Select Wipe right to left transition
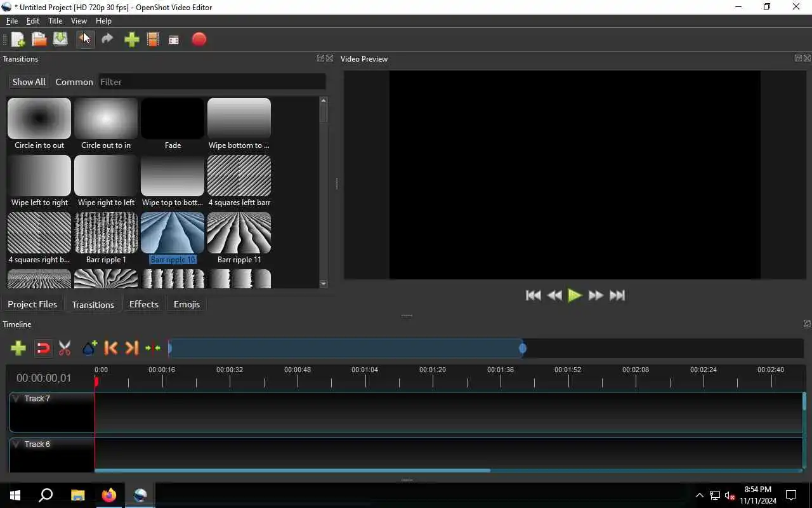The image size is (812, 508). (106, 182)
